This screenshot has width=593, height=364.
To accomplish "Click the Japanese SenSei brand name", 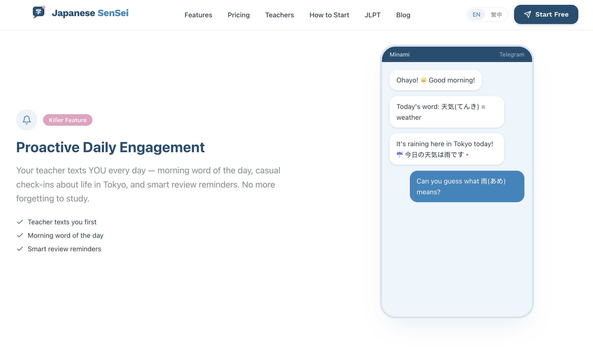I will coord(90,13).
